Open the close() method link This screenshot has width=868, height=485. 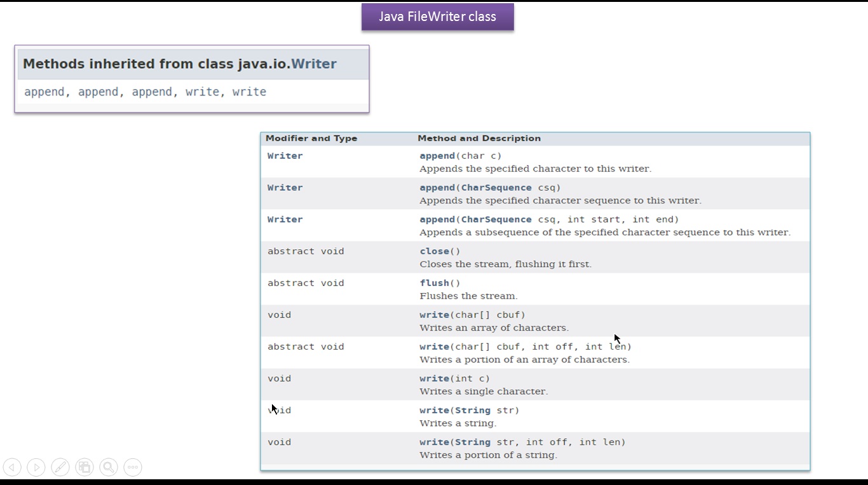(435, 251)
